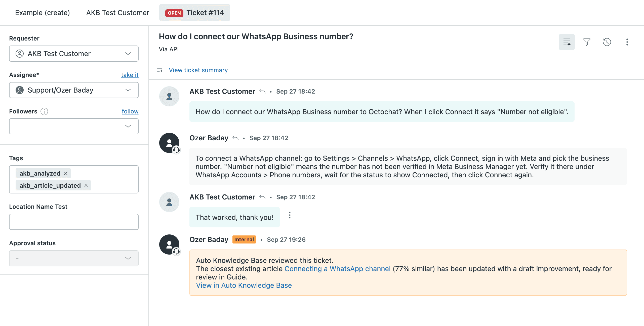Reply arrow next to first AKB Test Customer message
644x326 pixels.
(262, 91)
